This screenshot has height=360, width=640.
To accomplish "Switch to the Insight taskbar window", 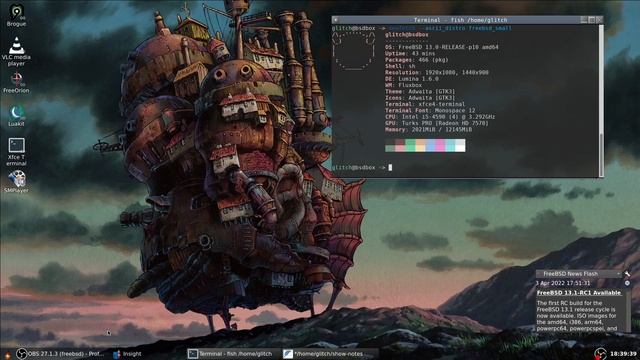I will coord(127,354).
